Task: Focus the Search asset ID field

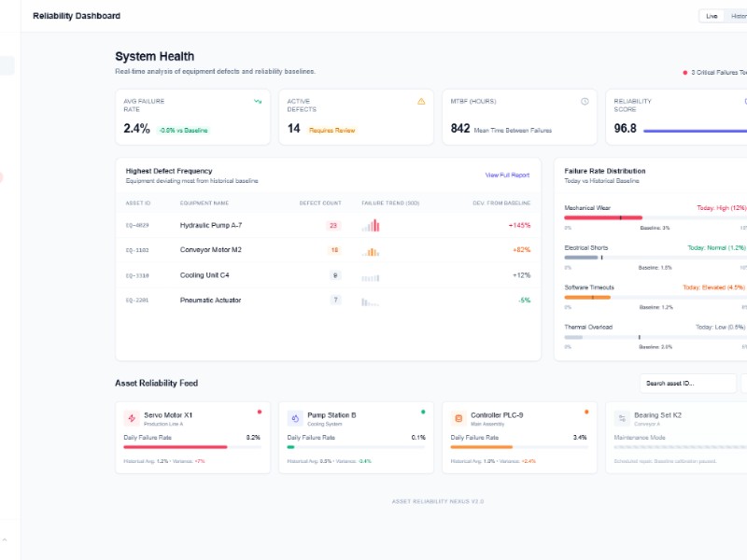Action: coord(687,384)
